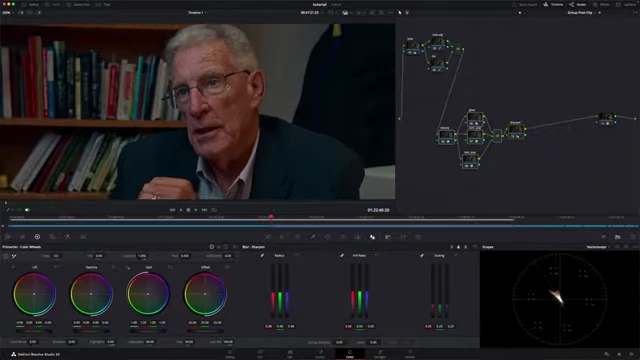Play the clip forward
The height and width of the screenshot is (360, 640).
[196, 210]
